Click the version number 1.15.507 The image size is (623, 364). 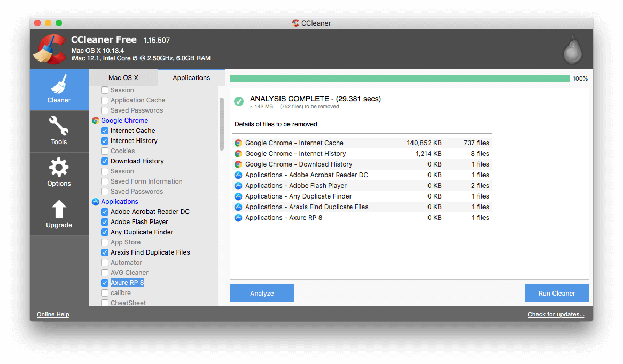pos(157,41)
